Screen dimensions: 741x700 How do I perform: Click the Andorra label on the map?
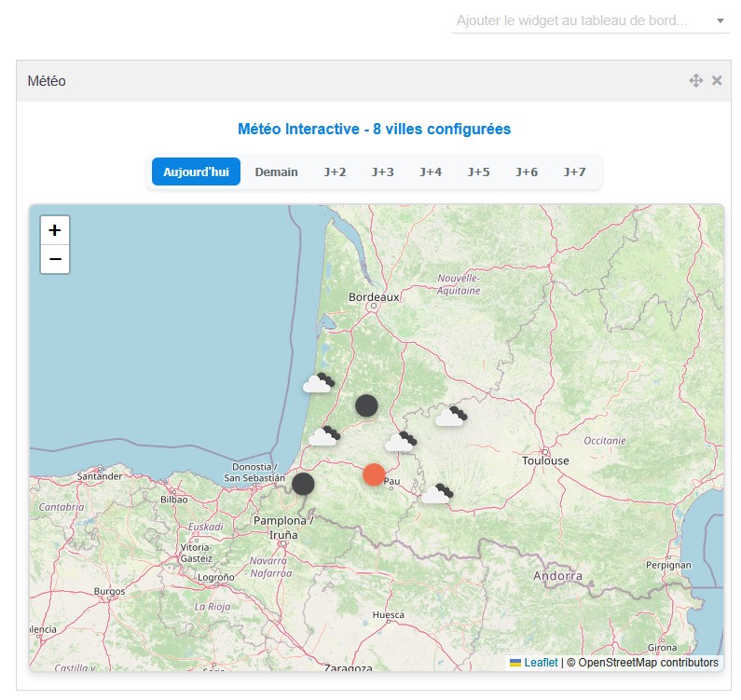click(557, 576)
